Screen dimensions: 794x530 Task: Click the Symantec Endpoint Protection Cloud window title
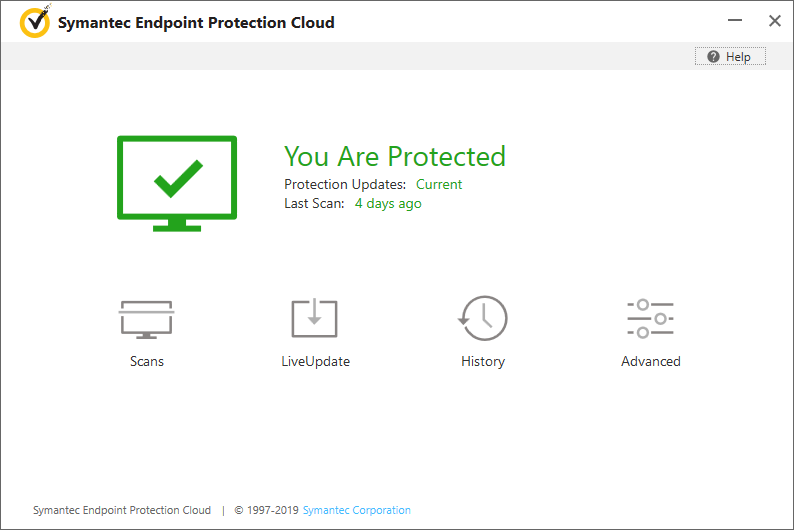[x=196, y=22]
